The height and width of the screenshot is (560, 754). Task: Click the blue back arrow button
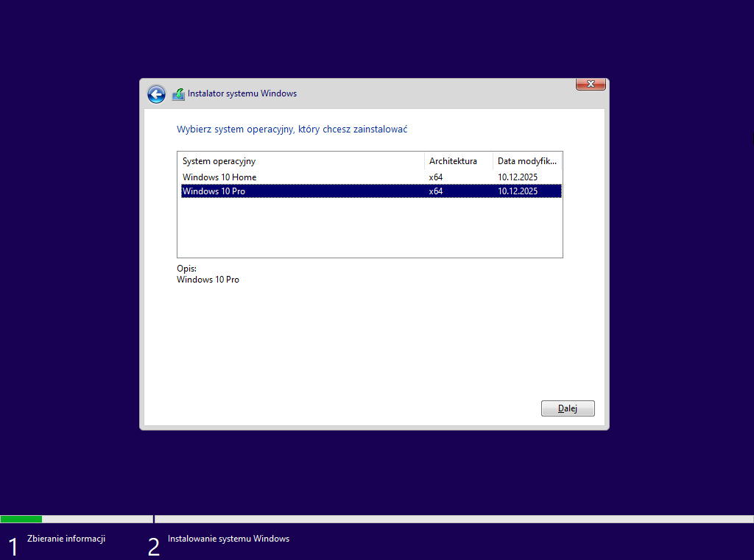tap(156, 94)
